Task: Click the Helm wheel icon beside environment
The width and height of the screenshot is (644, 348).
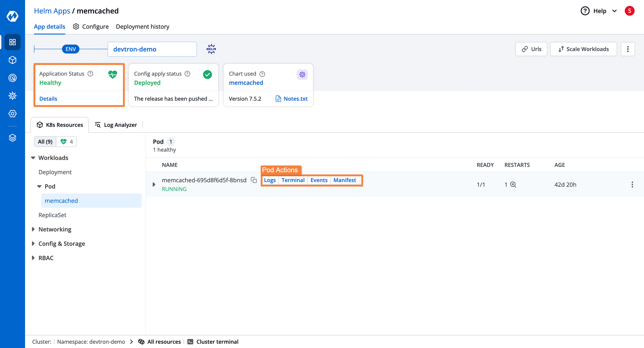Action: tap(211, 49)
